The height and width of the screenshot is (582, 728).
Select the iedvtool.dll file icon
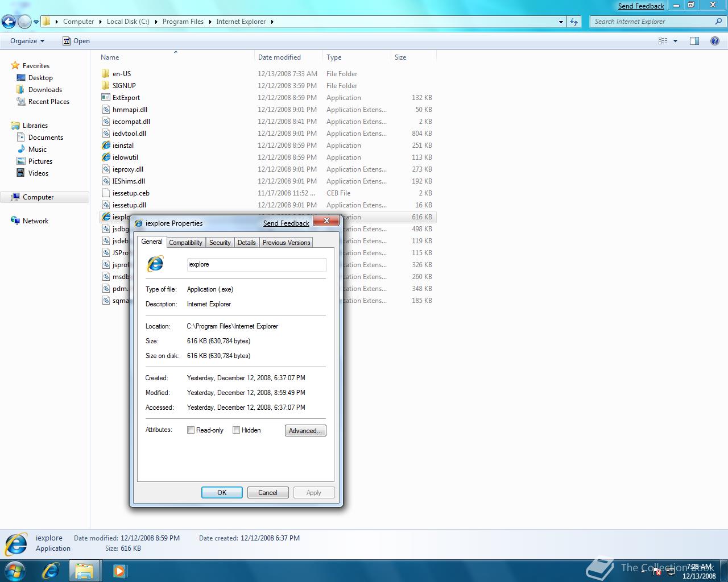pyautogui.click(x=106, y=134)
